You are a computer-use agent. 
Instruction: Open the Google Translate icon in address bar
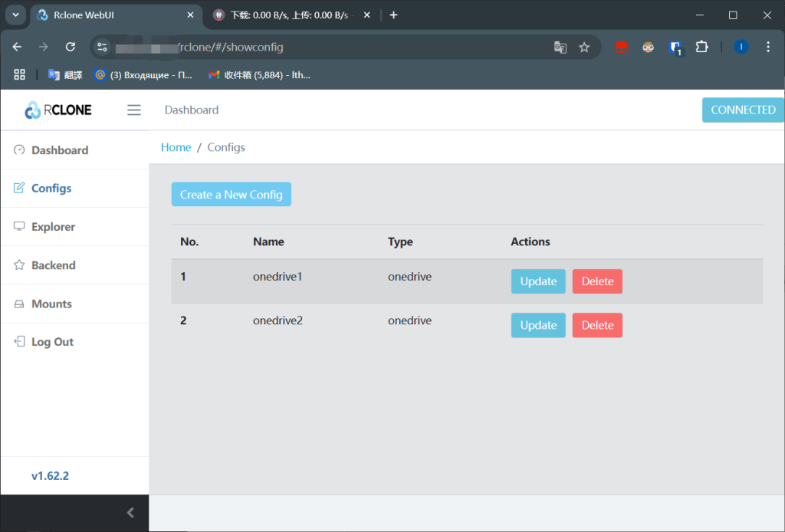pos(560,47)
